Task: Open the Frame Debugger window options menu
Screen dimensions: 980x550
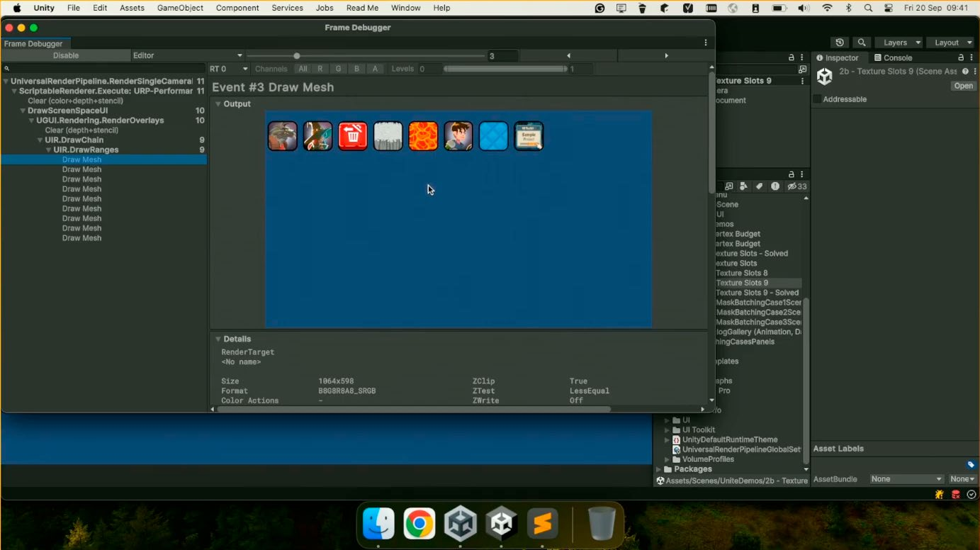Action: 706,43
